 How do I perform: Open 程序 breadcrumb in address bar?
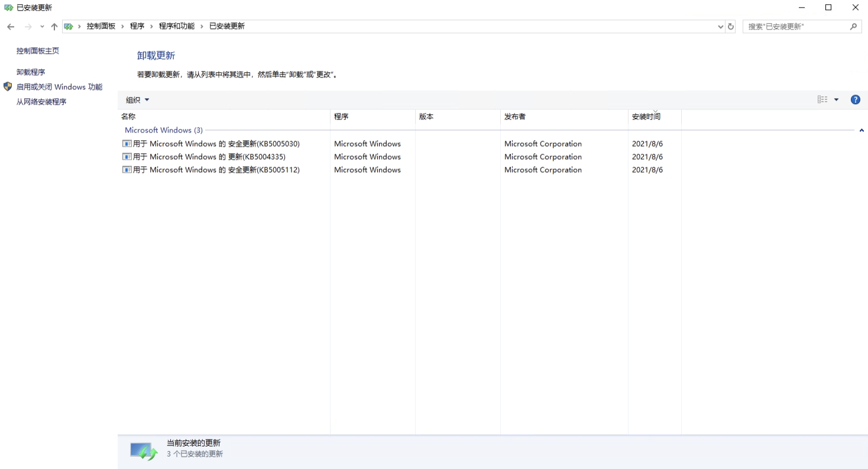pyautogui.click(x=137, y=26)
